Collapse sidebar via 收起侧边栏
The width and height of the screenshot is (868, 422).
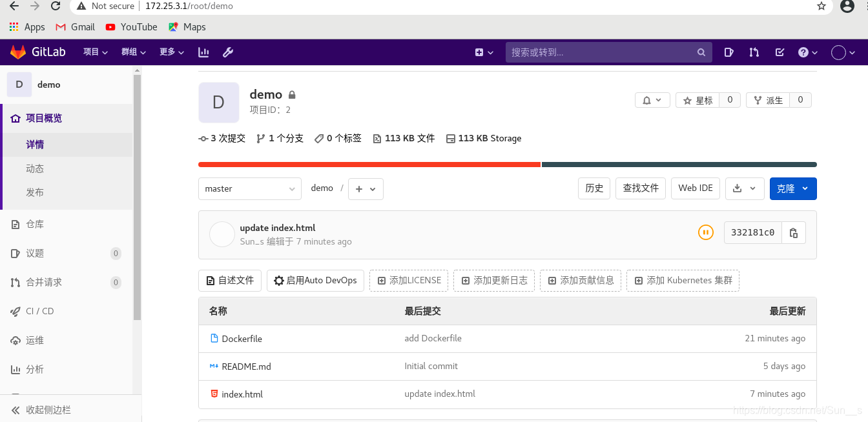41,410
